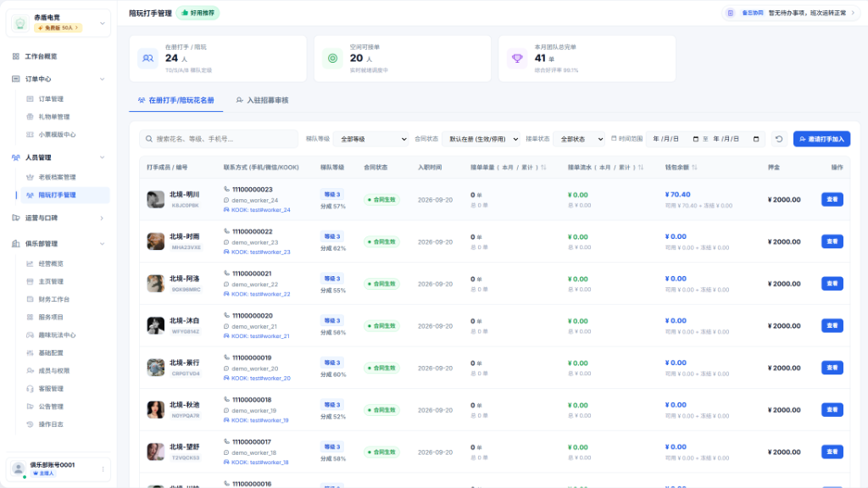The image size is (868, 488).
Task: Click the 邀请打手加入 button
Action: coord(821,139)
